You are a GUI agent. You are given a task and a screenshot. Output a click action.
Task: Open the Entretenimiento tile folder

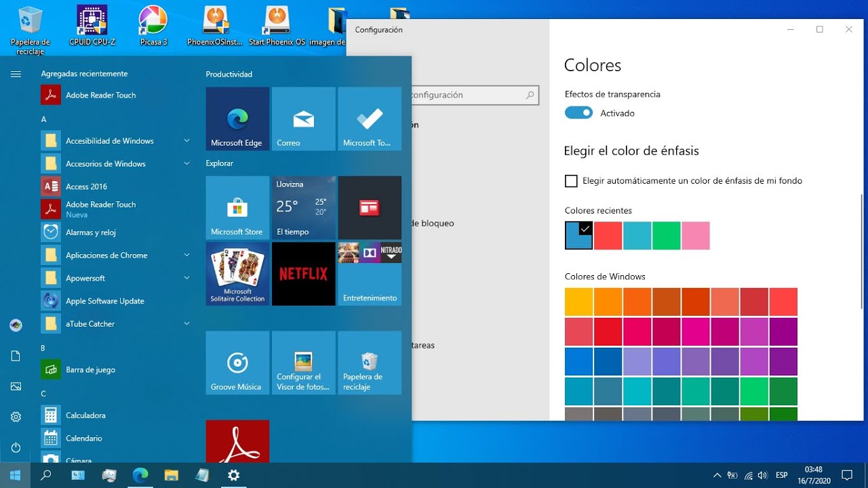point(370,274)
